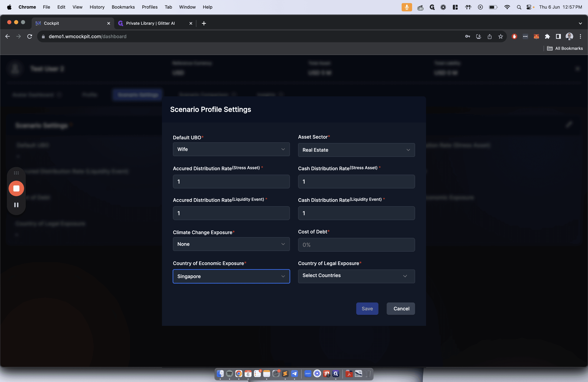Open Chrome three-dot menu
588x382 pixels.
coord(580,37)
